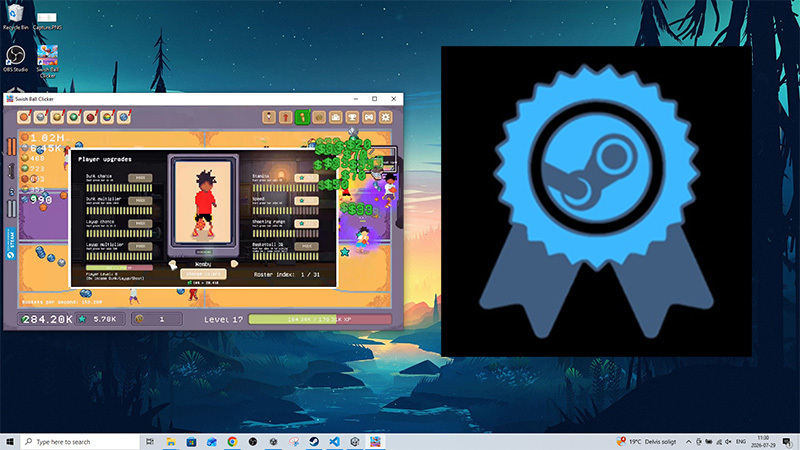Click the MAX button for Layup multiplier
This screenshot has height=450, width=800.
click(x=140, y=246)
